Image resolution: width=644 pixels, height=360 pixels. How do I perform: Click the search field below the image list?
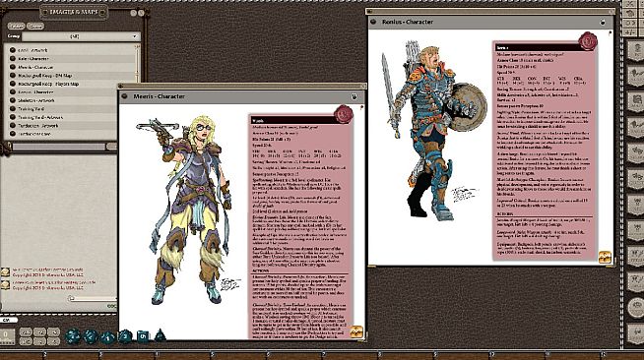point(59,147)
